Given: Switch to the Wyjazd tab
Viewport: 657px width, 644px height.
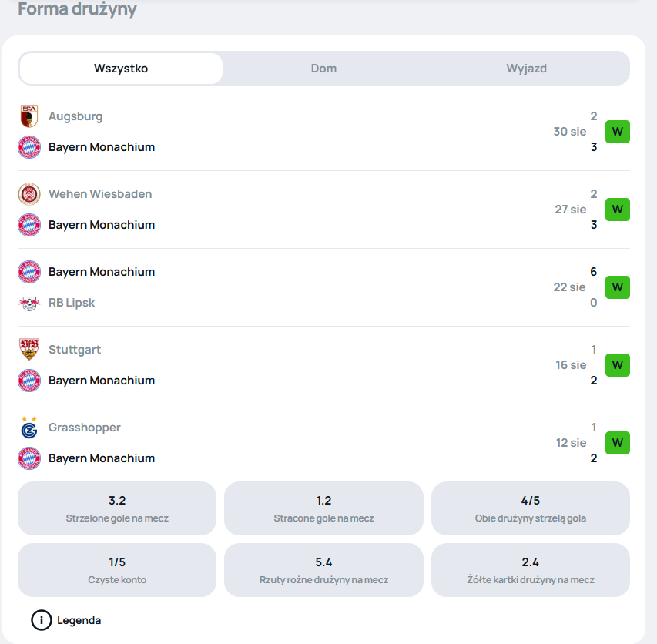Looking at the screenshot, I should point(526,69).
